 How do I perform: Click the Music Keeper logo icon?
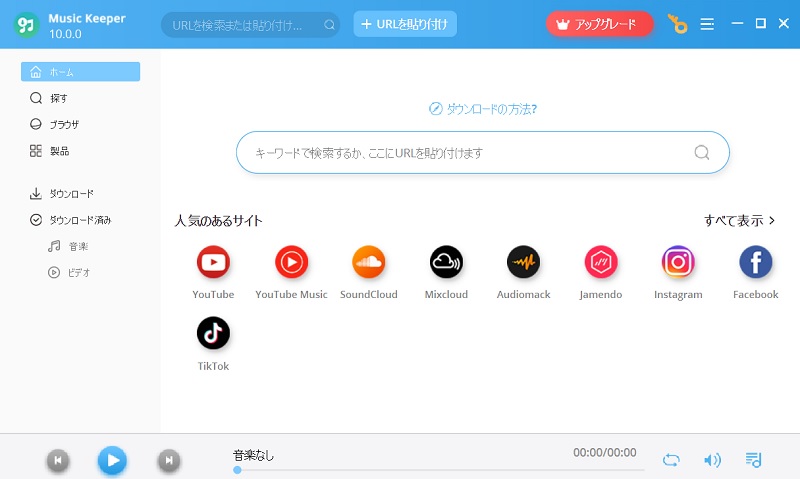[26, 24]
